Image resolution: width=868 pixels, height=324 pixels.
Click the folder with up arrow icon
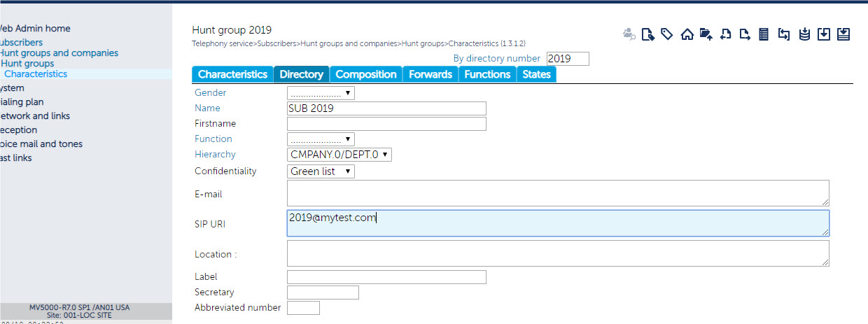coord(706,34)
